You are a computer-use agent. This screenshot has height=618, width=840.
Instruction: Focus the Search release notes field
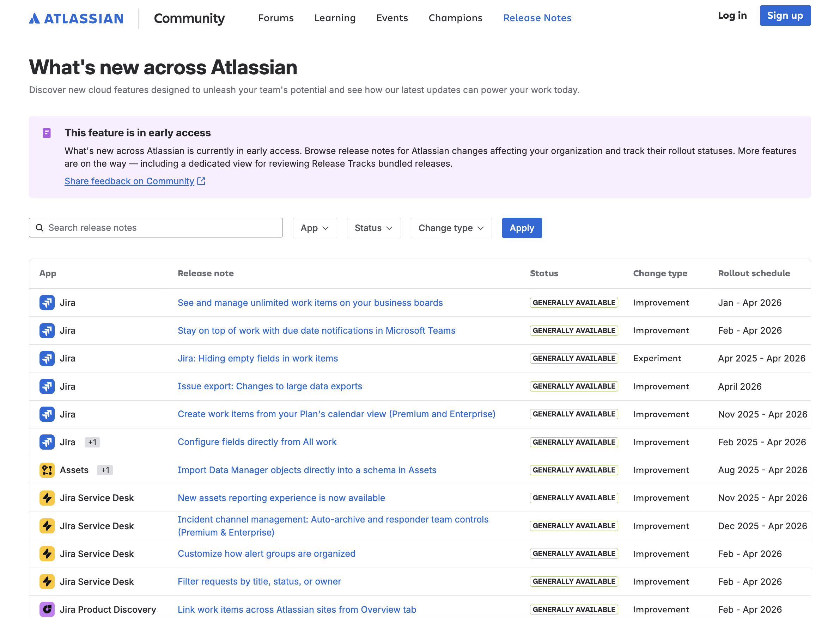(156, 228)
